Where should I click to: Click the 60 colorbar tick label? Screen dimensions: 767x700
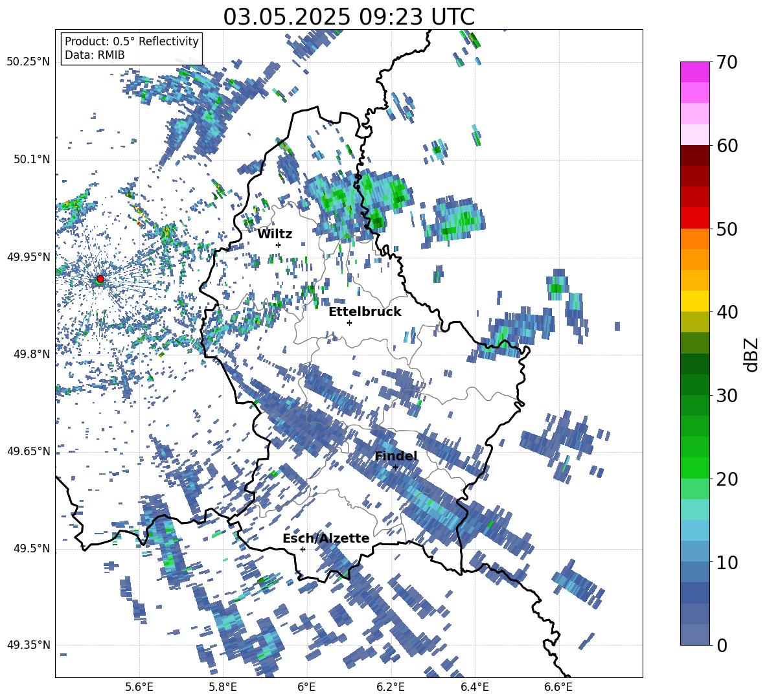[727, 146]
